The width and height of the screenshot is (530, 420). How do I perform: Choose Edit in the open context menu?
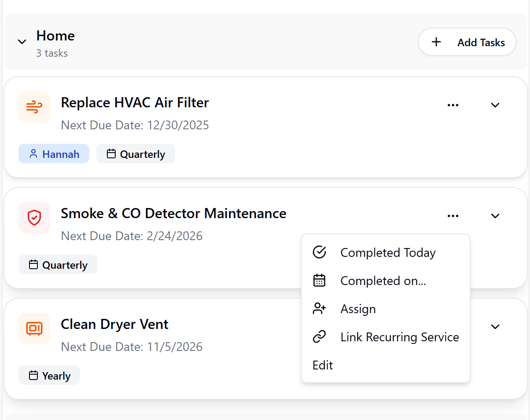322,365
